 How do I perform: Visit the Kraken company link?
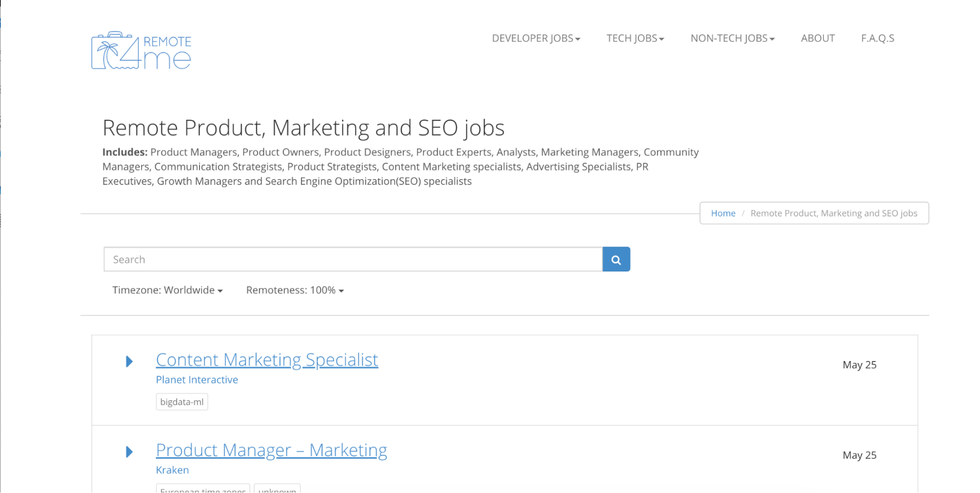click(173, 470)
